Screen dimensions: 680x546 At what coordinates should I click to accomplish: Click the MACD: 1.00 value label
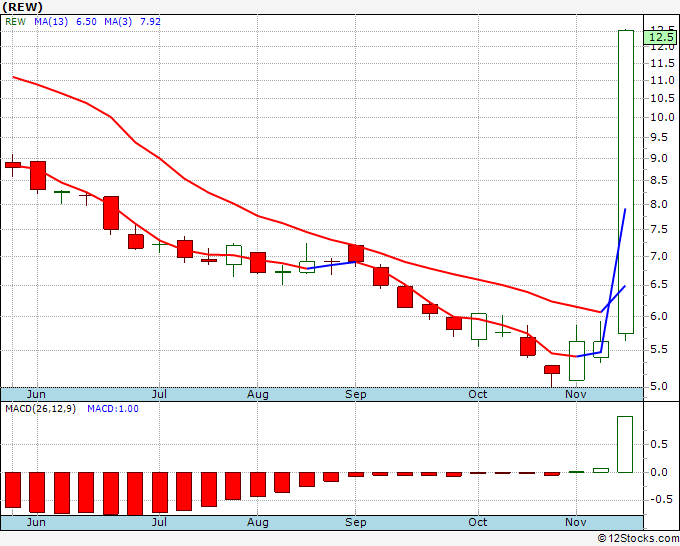coord(113,408)
